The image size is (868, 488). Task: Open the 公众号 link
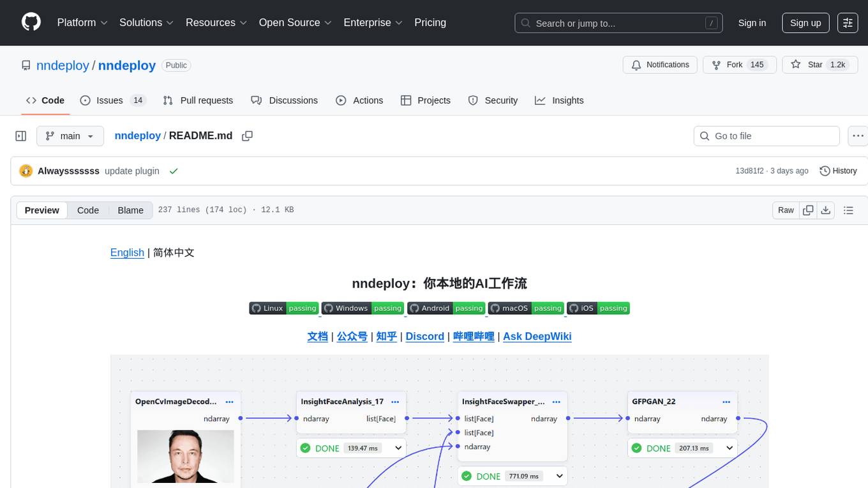pyautogui.click(x=352, y=336)
